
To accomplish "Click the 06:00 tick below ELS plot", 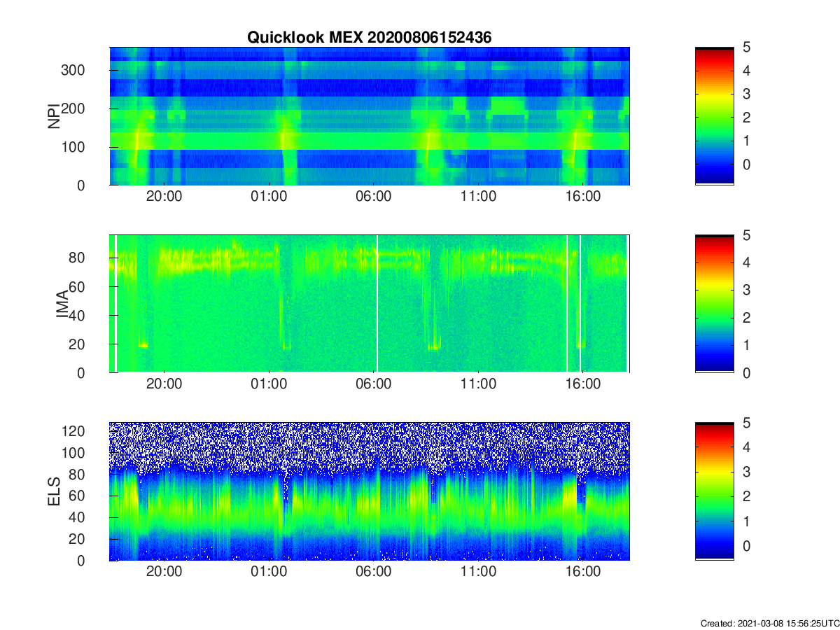I will [x=374, y=572].
